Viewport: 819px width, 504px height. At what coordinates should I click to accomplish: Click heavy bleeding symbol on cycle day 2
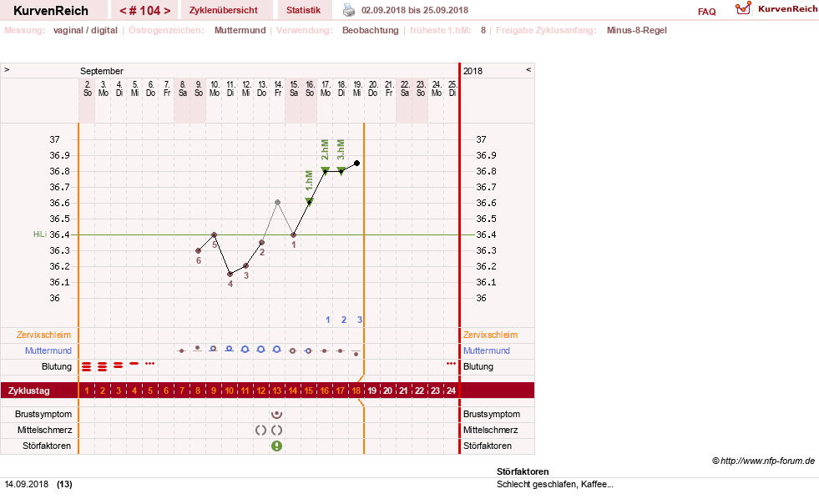[x=103, y=366]
